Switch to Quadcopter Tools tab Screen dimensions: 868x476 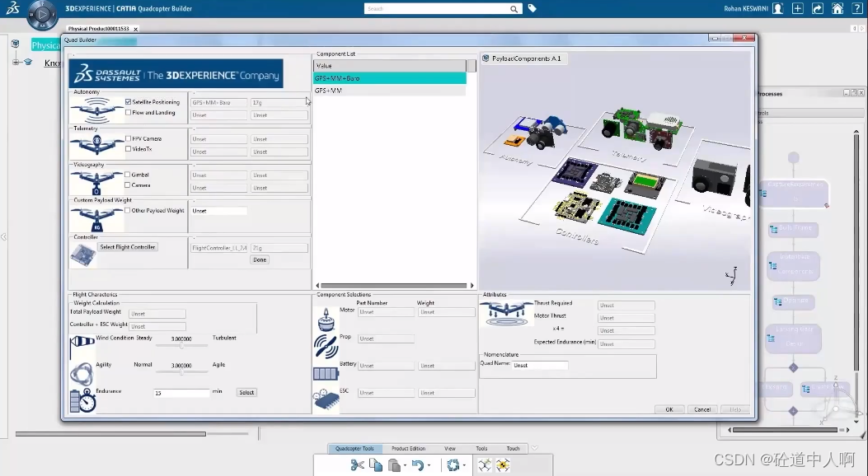pos(354,448)
